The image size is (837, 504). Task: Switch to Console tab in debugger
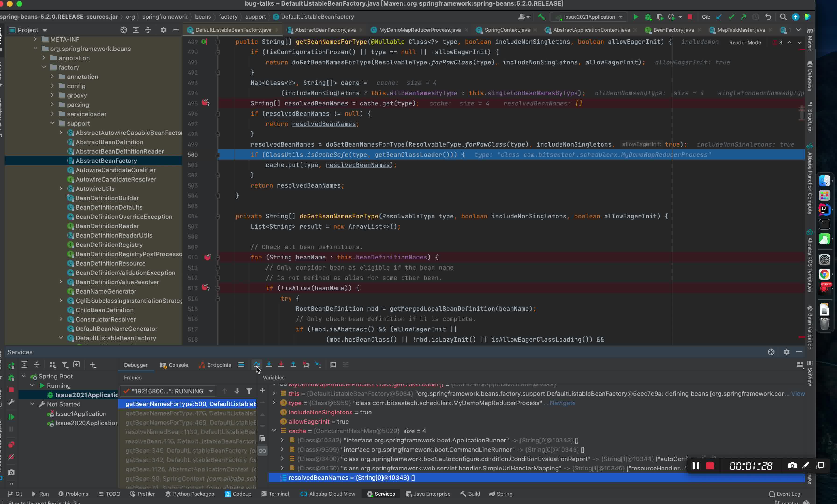(x=174, y=365)
